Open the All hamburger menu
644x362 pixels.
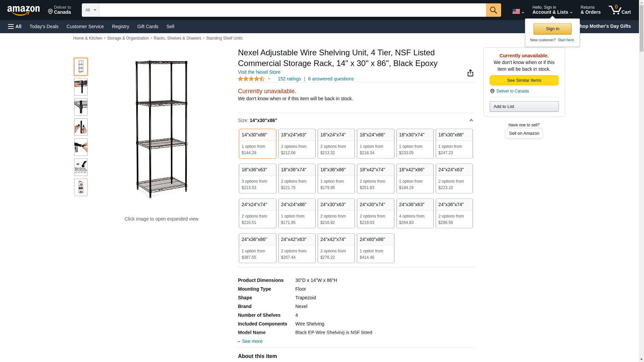click(15, 26)
